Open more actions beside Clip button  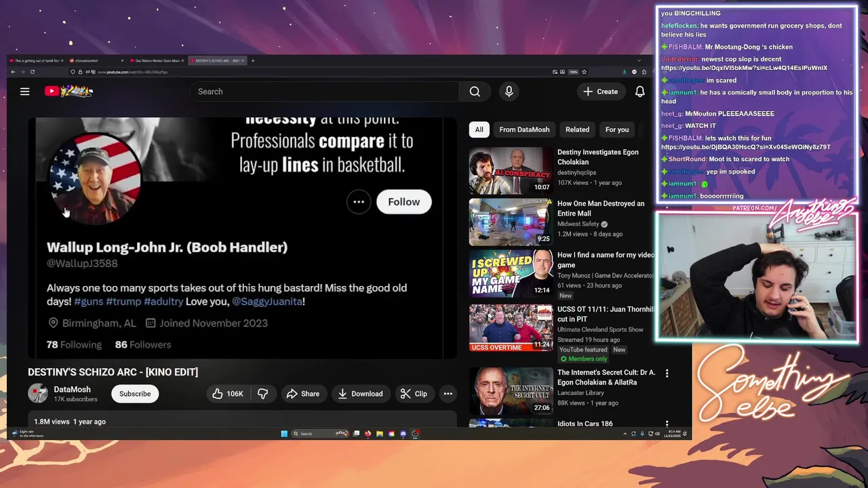coord(448,394)
